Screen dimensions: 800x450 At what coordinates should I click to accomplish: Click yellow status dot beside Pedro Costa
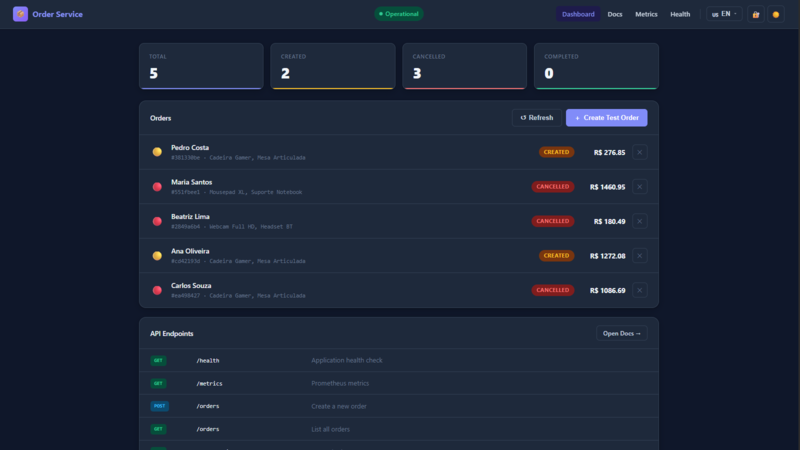click(x=157, y=152)
